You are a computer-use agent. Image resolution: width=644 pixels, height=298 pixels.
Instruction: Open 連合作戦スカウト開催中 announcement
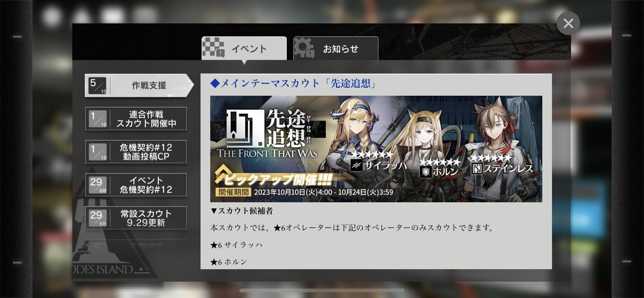click(x=136, y=119)
